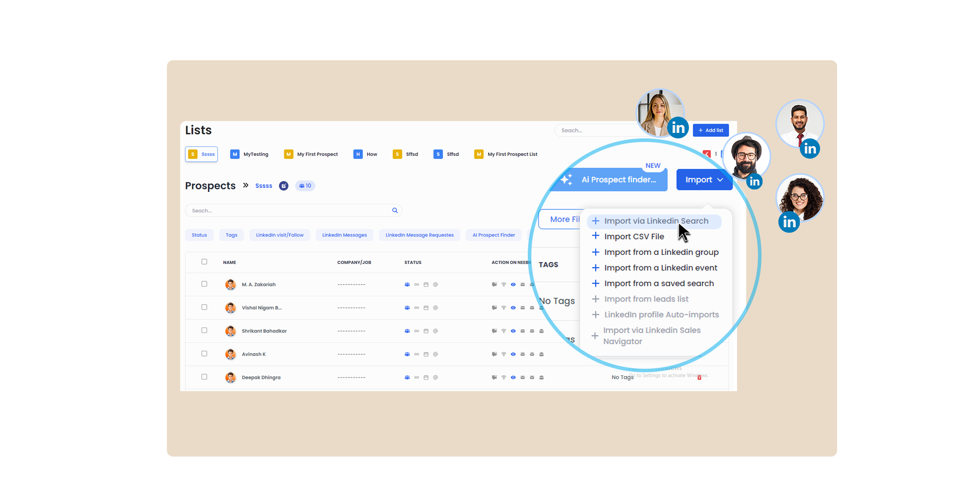
Task: Click the edit icon beside Sssss
Action: [284, 186]
